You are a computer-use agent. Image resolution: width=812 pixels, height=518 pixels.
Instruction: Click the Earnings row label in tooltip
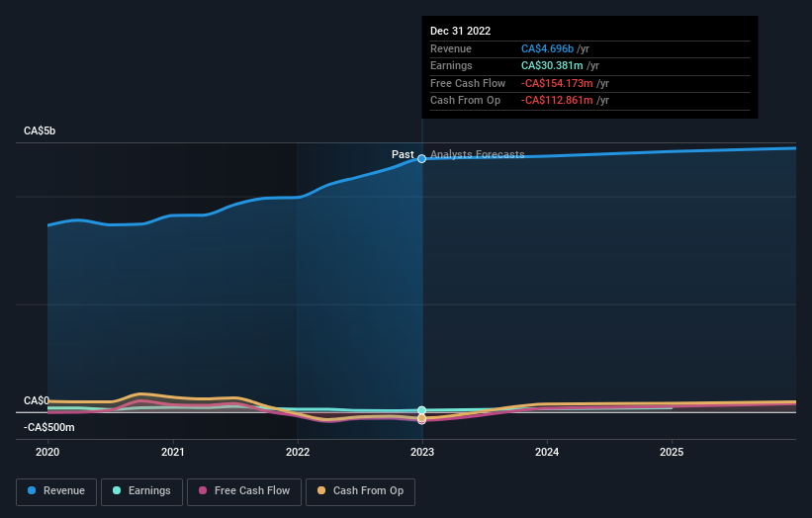point(451,65)
